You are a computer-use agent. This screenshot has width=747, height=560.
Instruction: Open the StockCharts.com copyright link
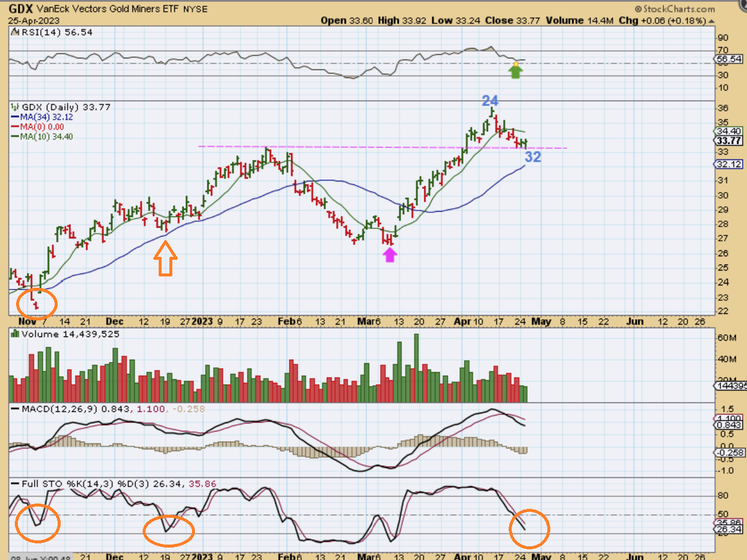point(674,9)
